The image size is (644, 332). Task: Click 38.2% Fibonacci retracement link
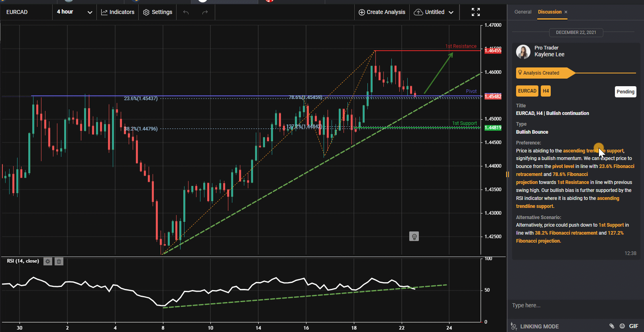point(566,233)
